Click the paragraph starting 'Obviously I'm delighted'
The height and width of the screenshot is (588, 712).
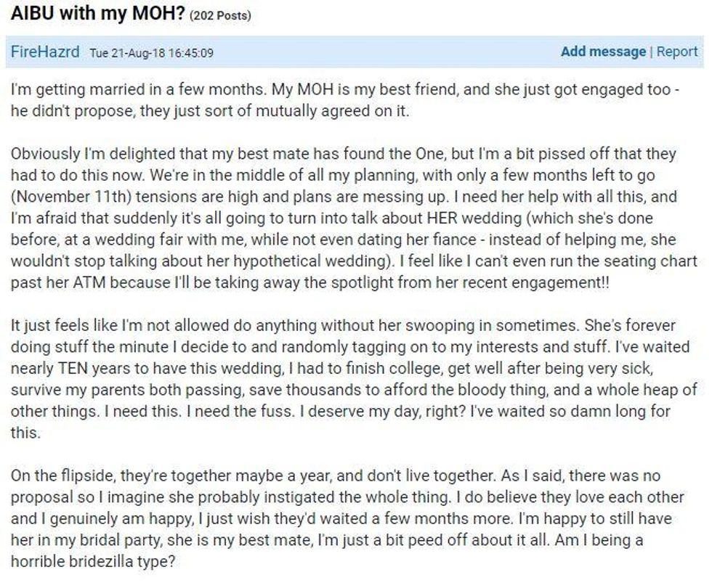coord(354,219)
